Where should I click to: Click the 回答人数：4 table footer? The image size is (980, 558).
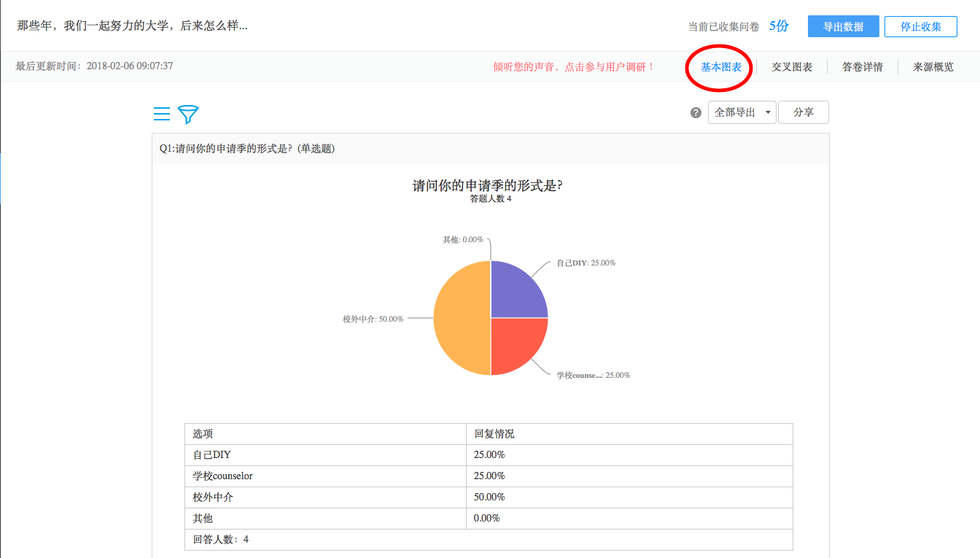(489, 540)
